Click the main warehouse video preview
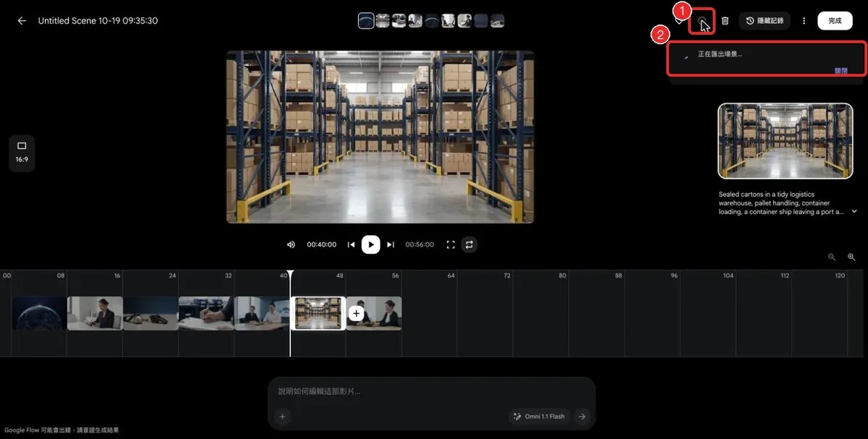Viewport: 868px width, 439px height. click(x=380, y=137)
